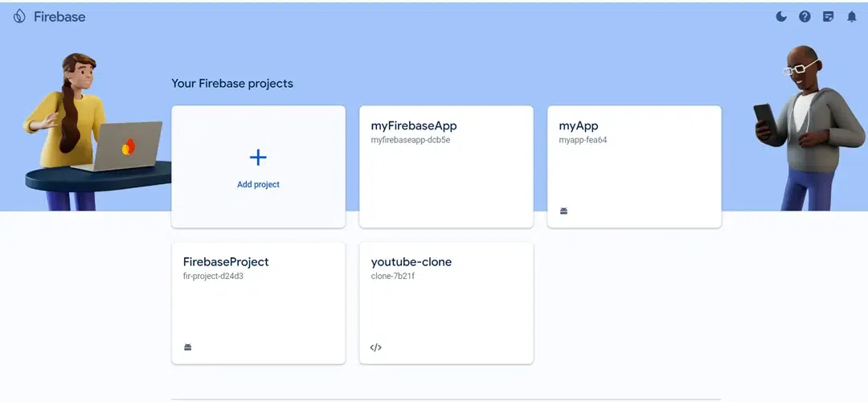Screen dimensions: 868x402
Task: Open the youtube-clone project title
Action: pos(411,262)
